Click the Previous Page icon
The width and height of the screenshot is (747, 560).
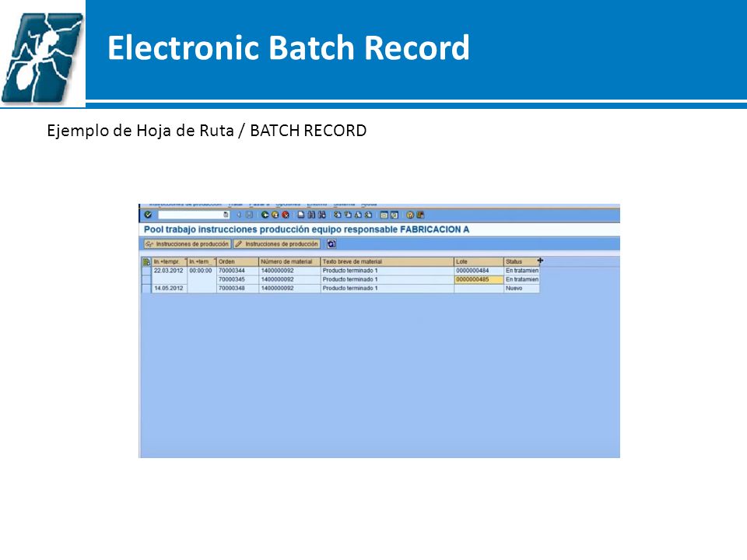[x=348, y=215]
